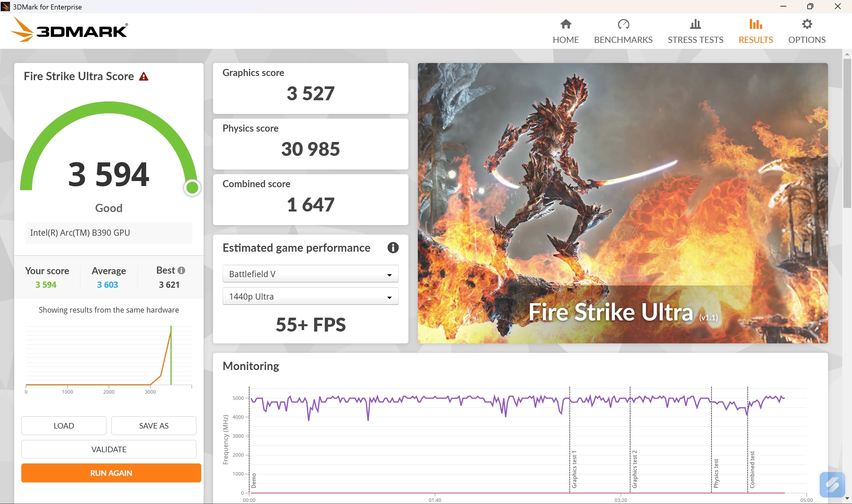Click the info icon beside Best

pyautogui.click(x=181, y=270)
